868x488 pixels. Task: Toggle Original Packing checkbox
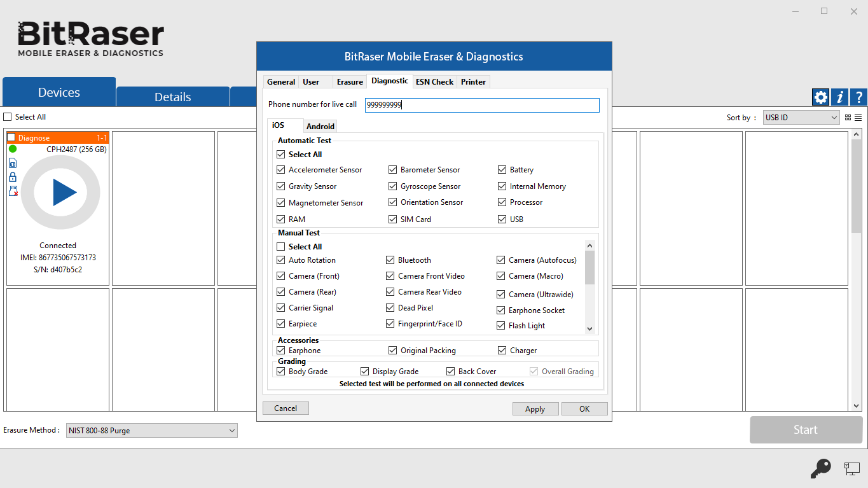393,351
